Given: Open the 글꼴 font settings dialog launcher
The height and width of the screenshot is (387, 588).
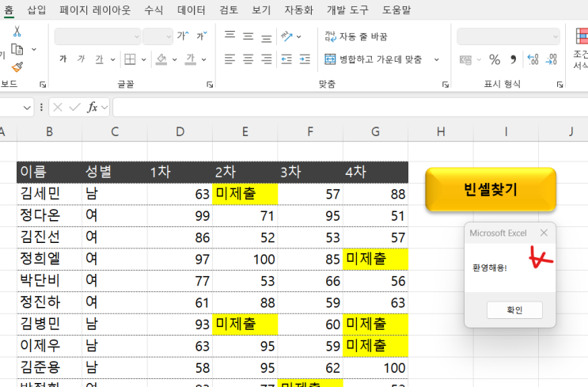Looking at the screenshot, I should pos(210,85).
